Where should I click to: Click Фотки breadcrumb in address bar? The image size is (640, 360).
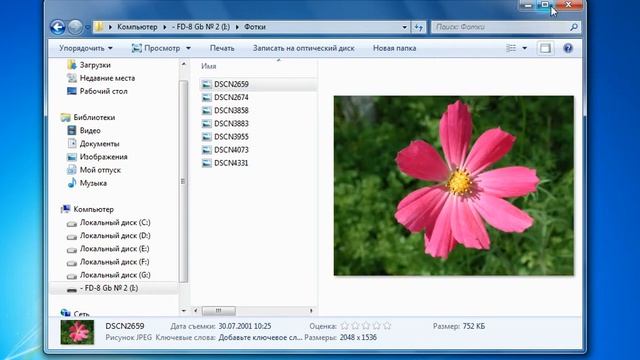tap(255, 27)
